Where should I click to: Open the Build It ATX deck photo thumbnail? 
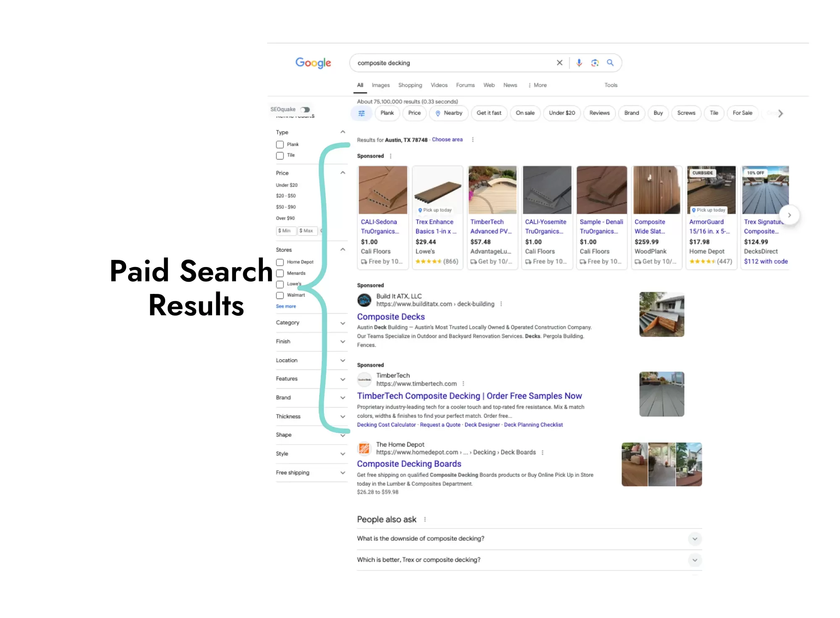click(x=661, y=314)
